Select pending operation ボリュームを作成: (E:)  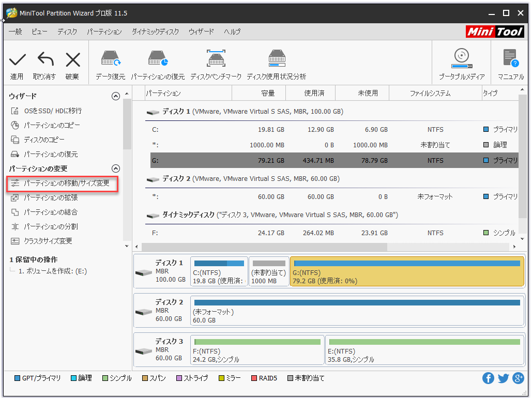tap(53, 271)
